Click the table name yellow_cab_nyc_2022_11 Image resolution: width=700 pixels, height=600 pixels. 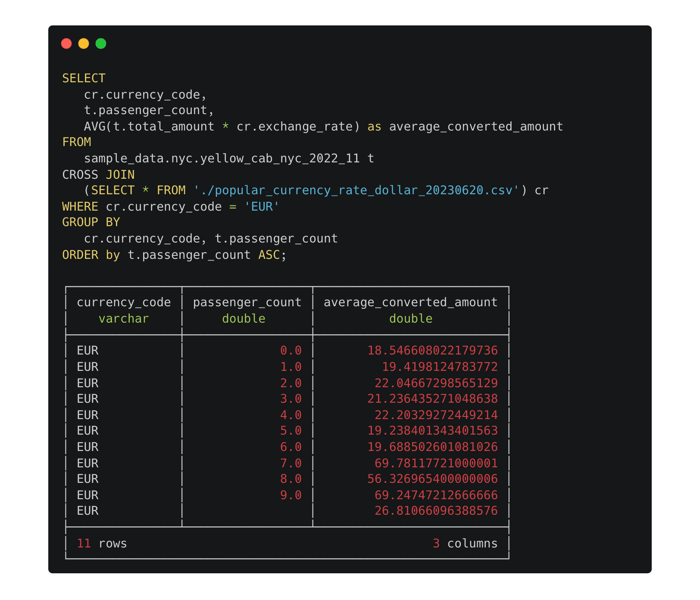pyautogui.click(x=280, y=159)
